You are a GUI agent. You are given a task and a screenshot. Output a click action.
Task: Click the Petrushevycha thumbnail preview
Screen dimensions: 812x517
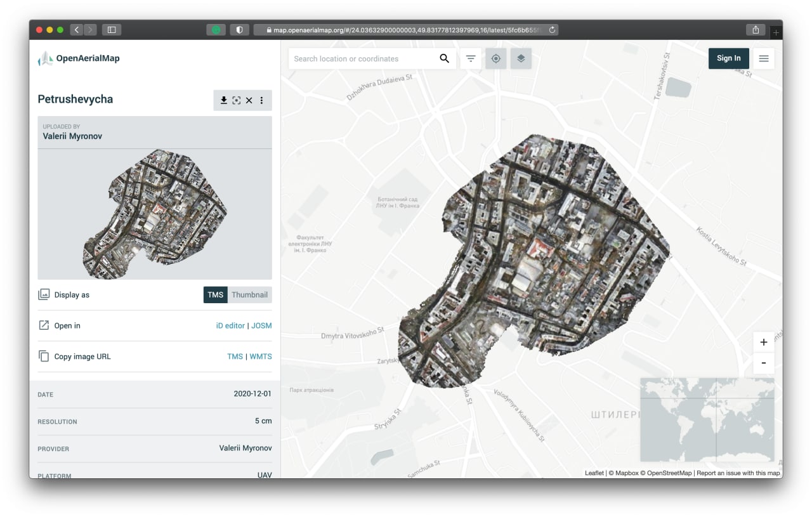[155, 214]
